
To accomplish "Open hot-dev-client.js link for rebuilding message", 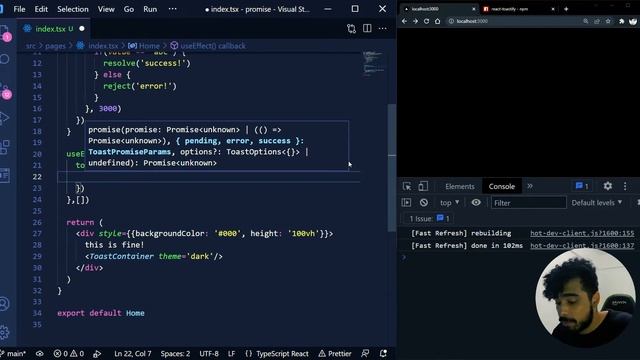I will click(x=582, y=233).
